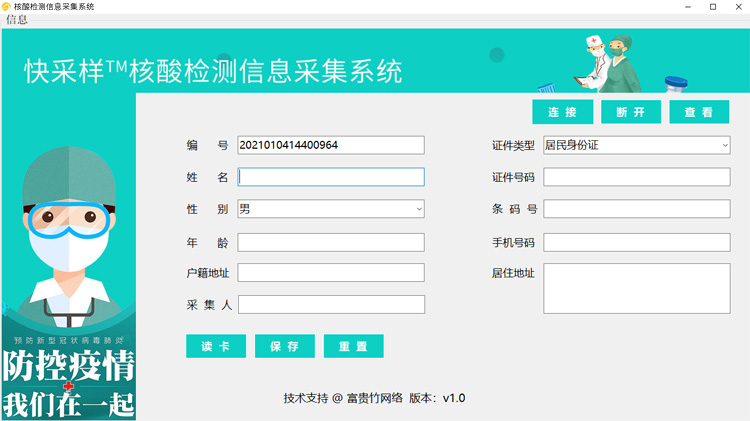Click the 重置 reset button

click(x=353, y=346)
